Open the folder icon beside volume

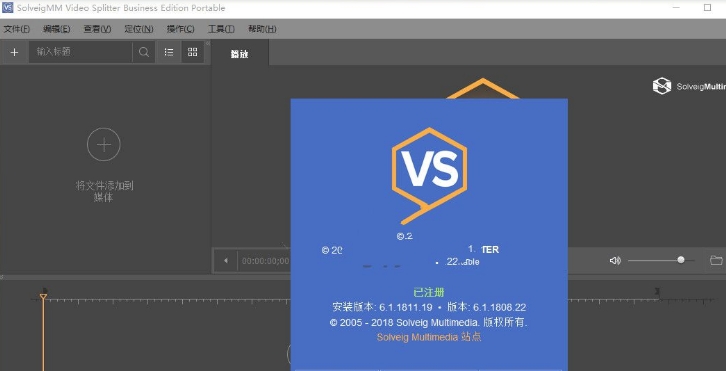pyautogui.click(x=716, y=260)
